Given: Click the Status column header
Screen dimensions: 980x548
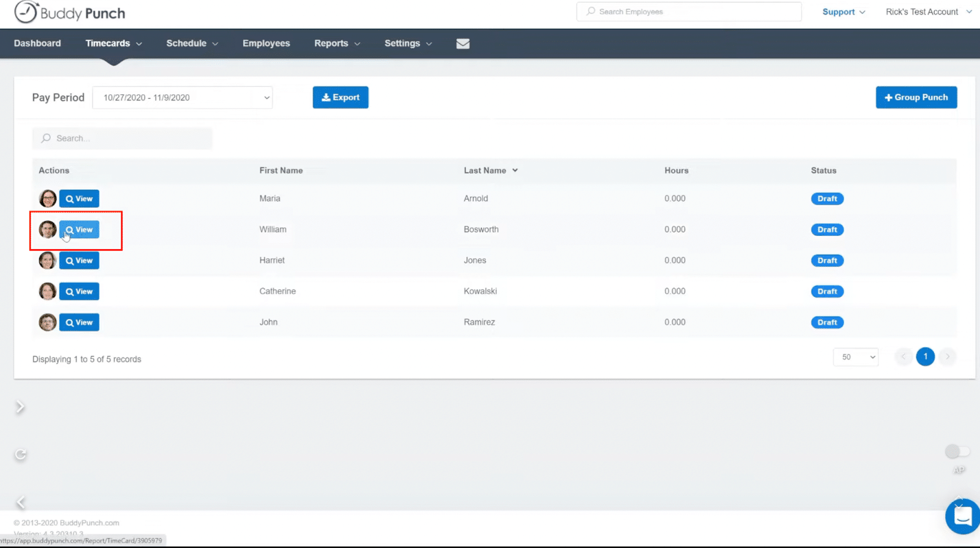Looking at the screenshot, I should coord(824,170).
